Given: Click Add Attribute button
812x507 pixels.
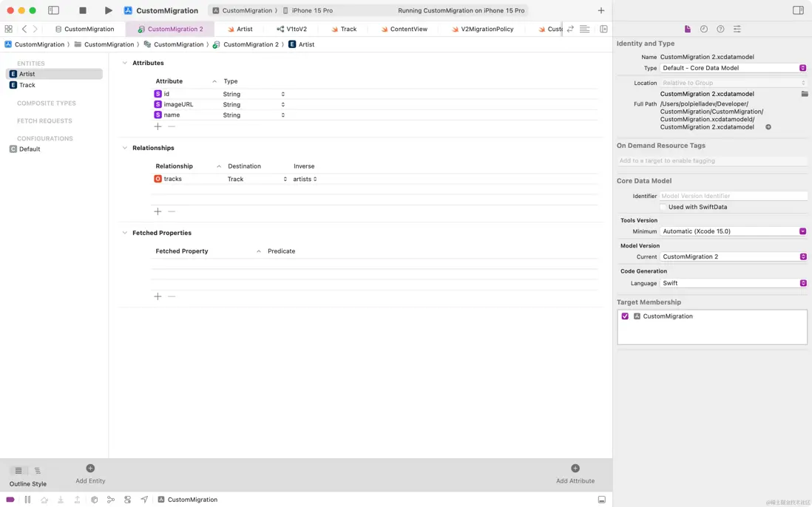Looking at the screenshot, I should point(575,473).
